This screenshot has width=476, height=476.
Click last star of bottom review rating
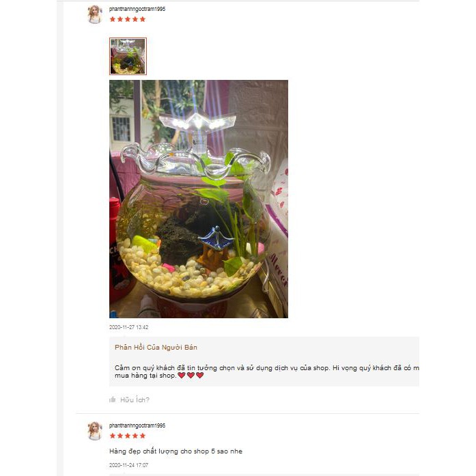pos(142,436)
